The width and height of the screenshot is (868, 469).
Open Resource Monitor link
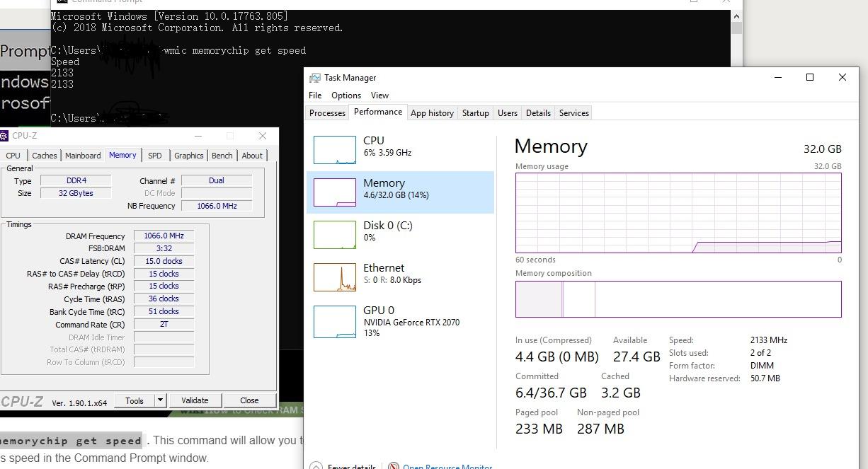point(447,466)
